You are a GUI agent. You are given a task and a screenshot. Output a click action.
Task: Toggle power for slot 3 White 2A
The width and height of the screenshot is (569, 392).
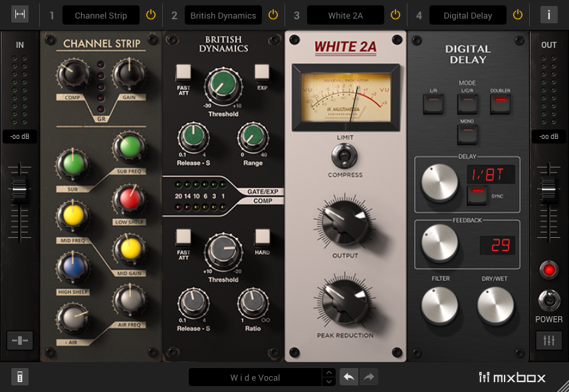396,15
